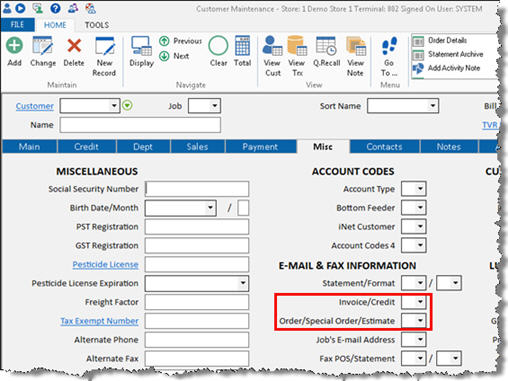Go to Next record
The width and height of the screenshot is (508, 381).
[174, 56]
